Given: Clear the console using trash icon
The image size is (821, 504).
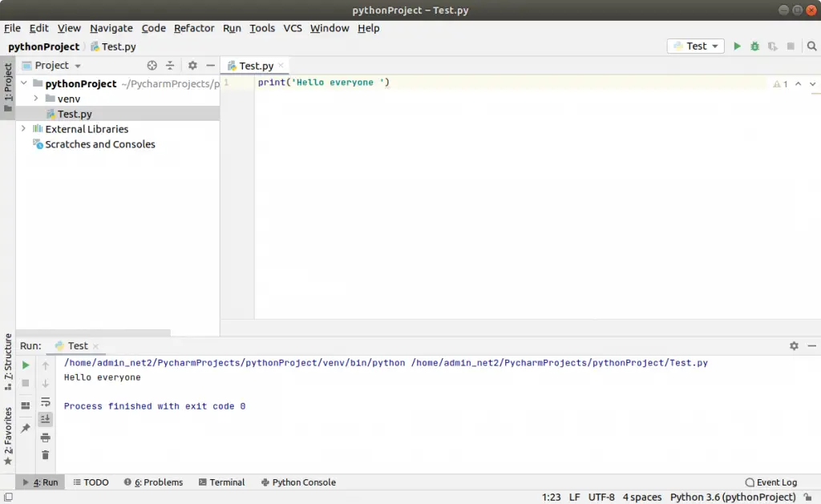Looking at the screenshot, I should tap(46, 454).
